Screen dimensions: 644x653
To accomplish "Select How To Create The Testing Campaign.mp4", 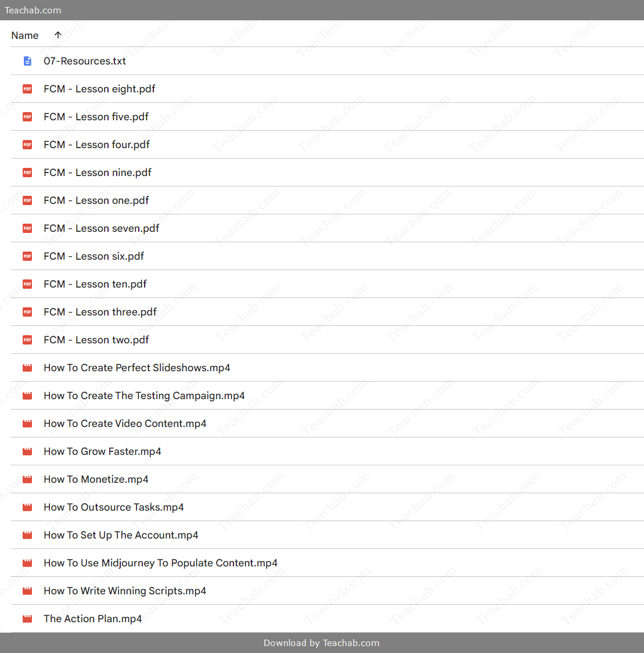I will coord(144,396).
